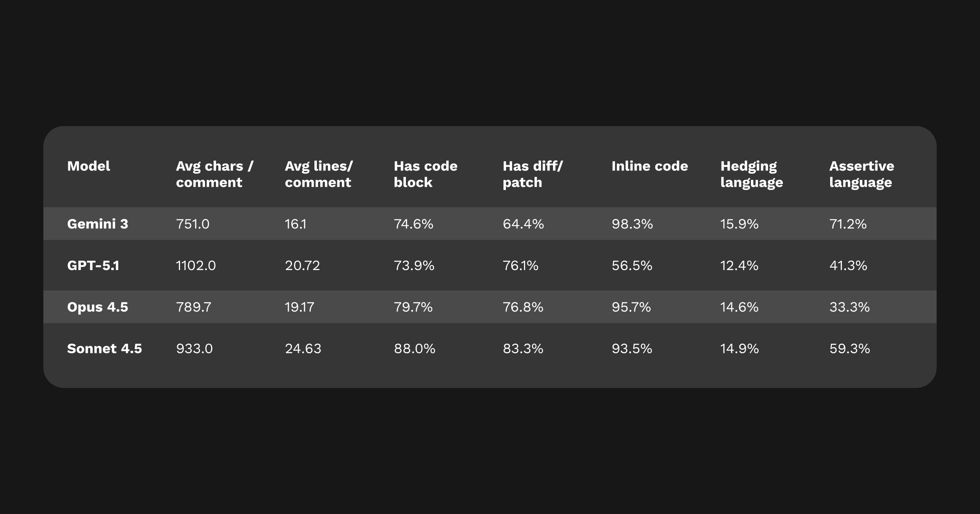Viewport: 980px width, 514px height.
Task: Click the 933.0 avg chars value
Action: (194, 348)
